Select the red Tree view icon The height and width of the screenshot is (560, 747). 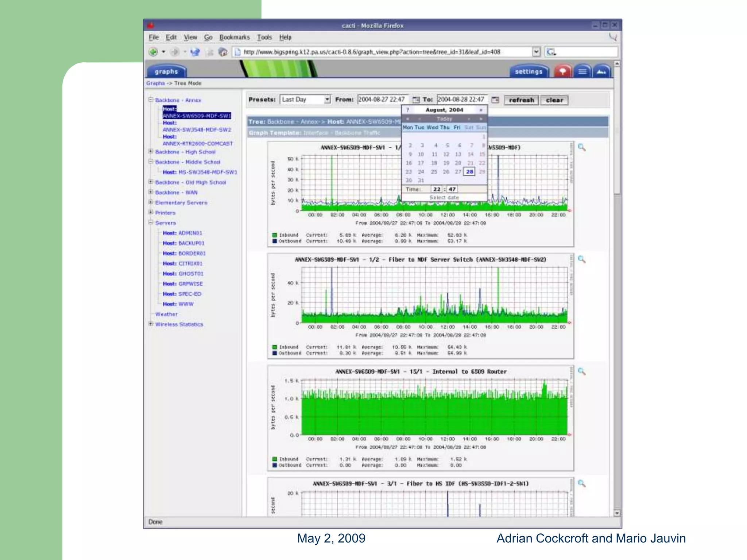pos(563,71)
